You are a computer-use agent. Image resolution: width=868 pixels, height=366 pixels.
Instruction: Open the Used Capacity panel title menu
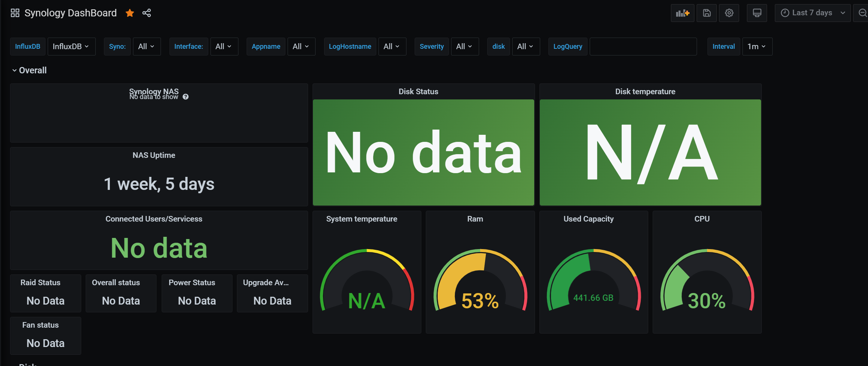pyautogui.click(x=589, y=219)
